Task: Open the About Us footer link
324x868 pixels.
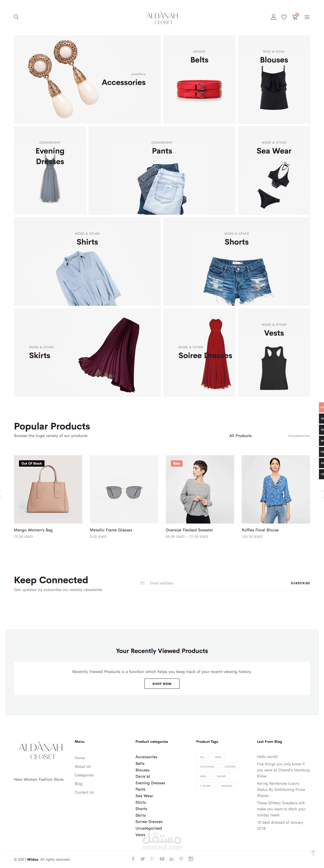Action: click(83, 767)
